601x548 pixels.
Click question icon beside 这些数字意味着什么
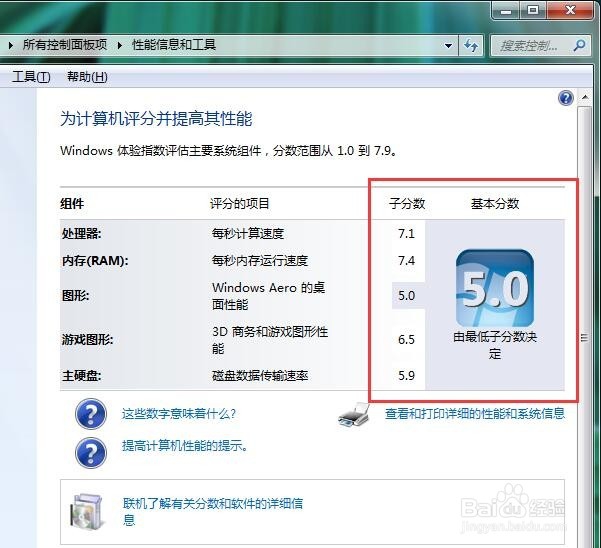pos(91,414)
